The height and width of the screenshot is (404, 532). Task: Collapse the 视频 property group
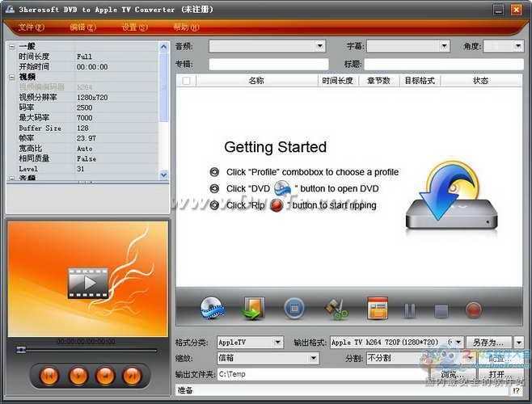(12, 78)
